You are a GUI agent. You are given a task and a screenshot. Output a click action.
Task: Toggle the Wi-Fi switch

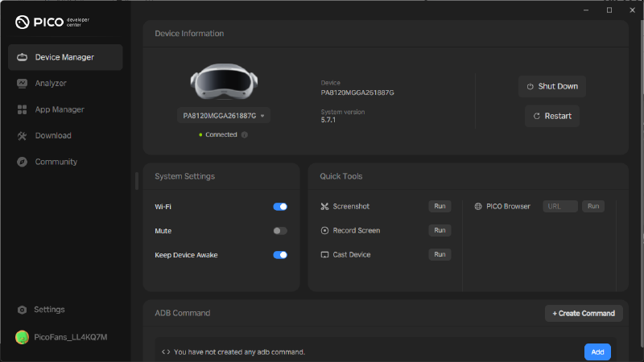click(x=280, y=207)
